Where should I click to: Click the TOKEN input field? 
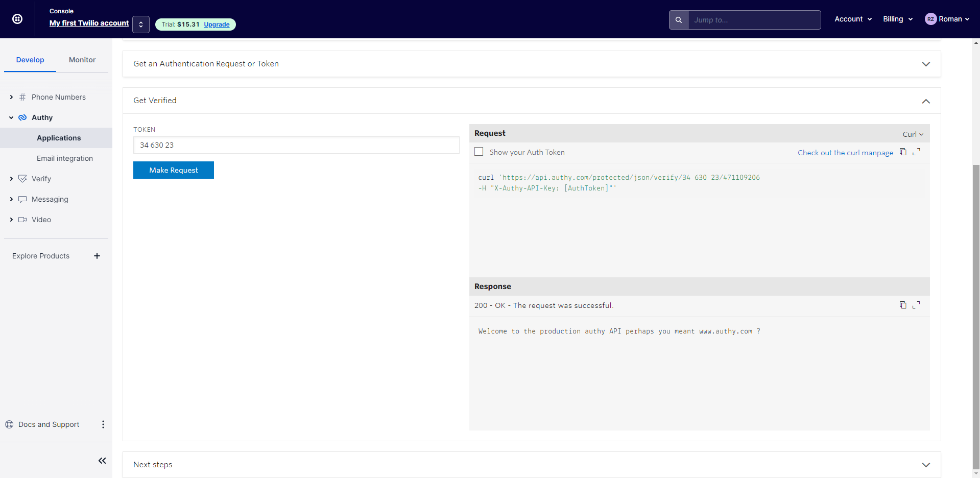point(296,145)
